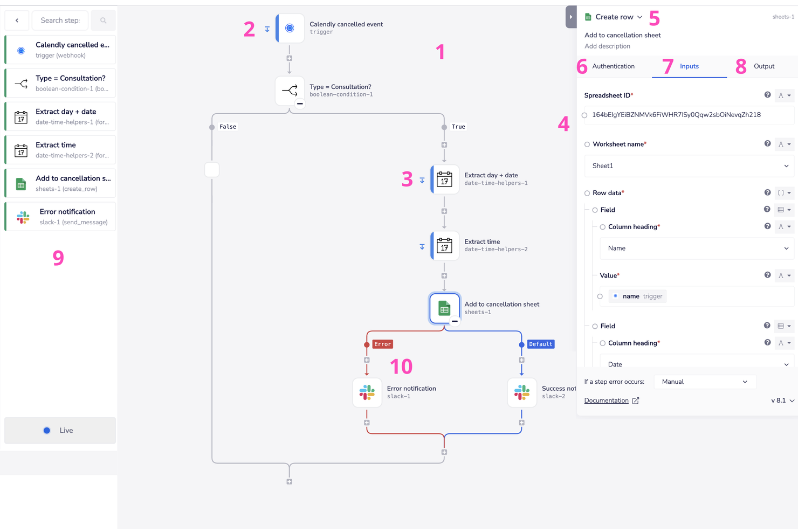
Task: Collapse sidebar with the back arrow
Action: 17,20
